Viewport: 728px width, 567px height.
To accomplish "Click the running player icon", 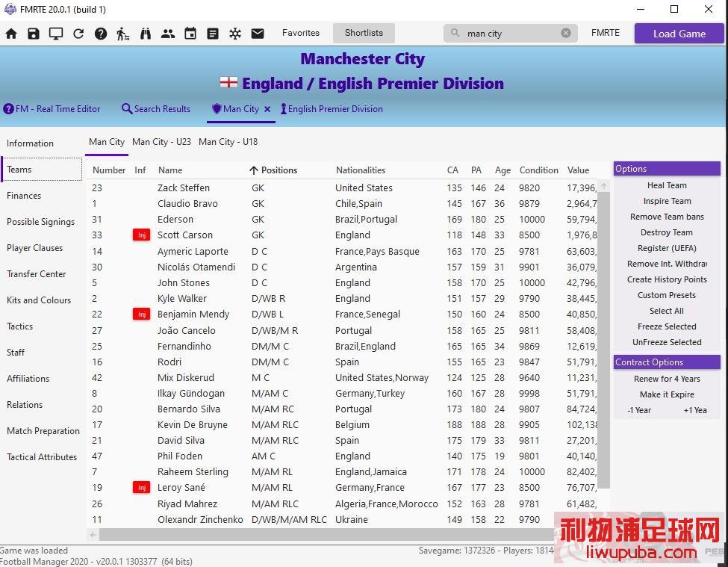I will point(123,34).
